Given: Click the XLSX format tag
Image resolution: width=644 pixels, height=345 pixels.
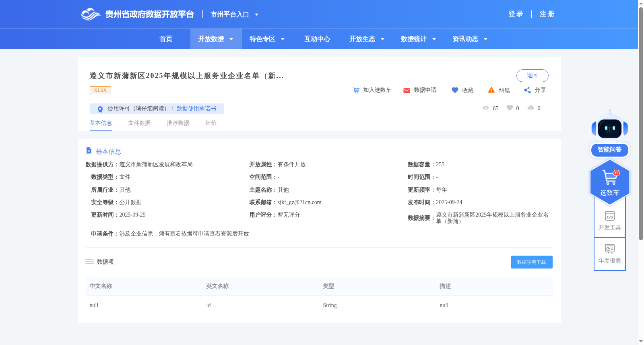Looking at the screenshot, I should [100, 90].
